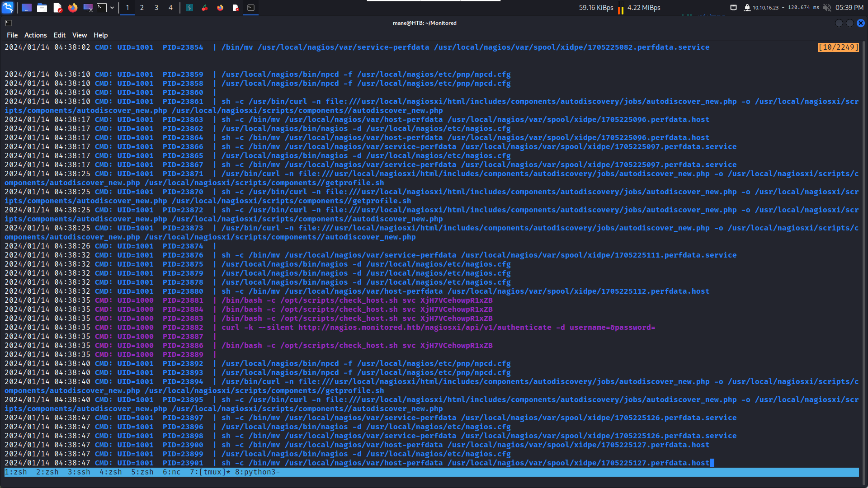
Task: Open the screenshot tool panel icon
Action: pos(88,8)
